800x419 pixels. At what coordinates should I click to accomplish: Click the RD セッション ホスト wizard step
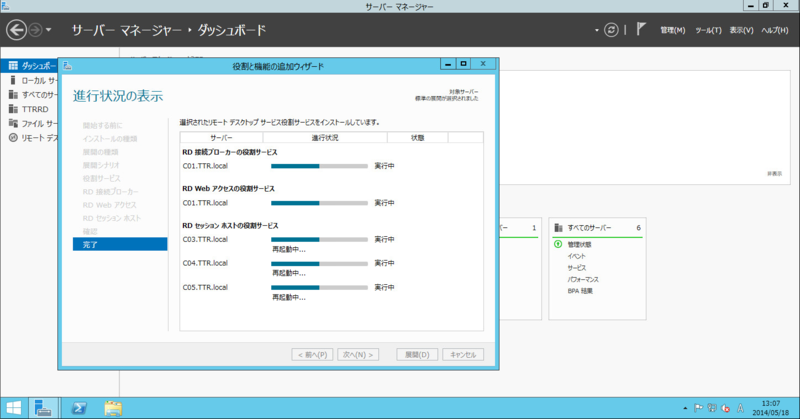[112, 218]
